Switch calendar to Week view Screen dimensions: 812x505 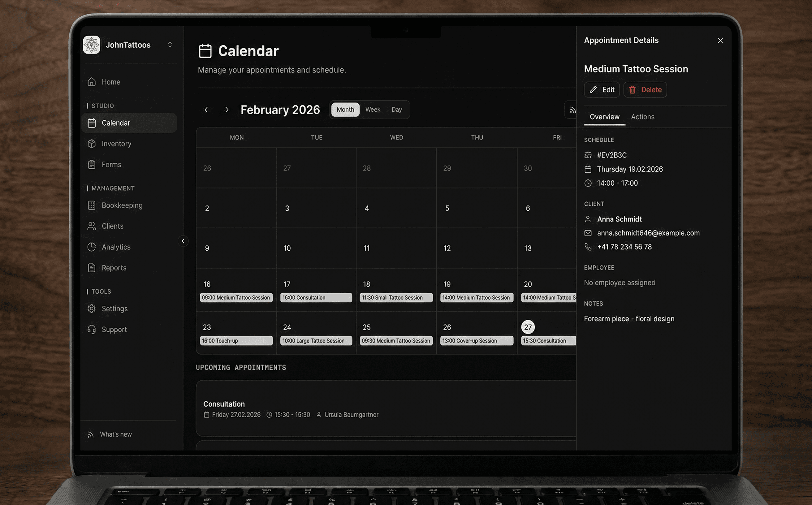click(x=373, y=110)
